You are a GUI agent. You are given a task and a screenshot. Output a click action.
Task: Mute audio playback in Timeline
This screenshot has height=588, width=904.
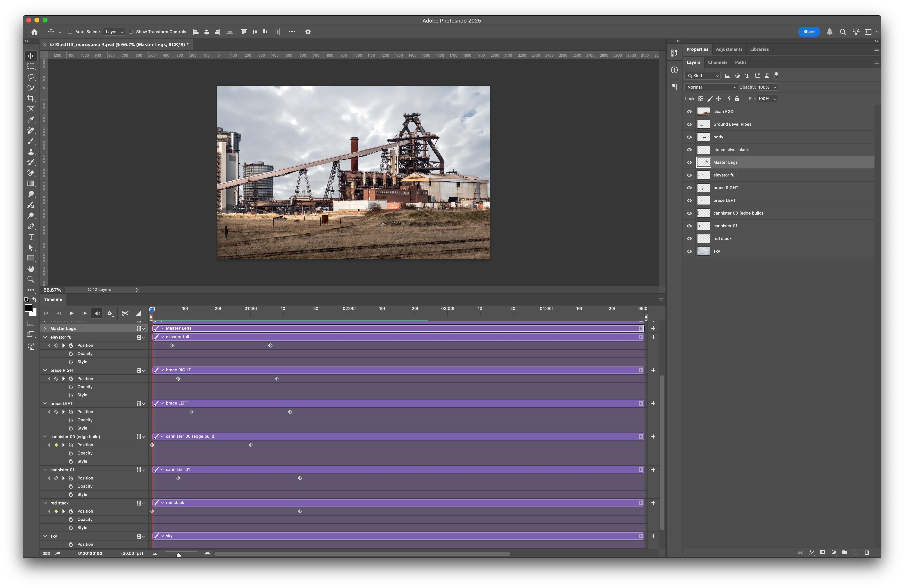coord(97,313)
